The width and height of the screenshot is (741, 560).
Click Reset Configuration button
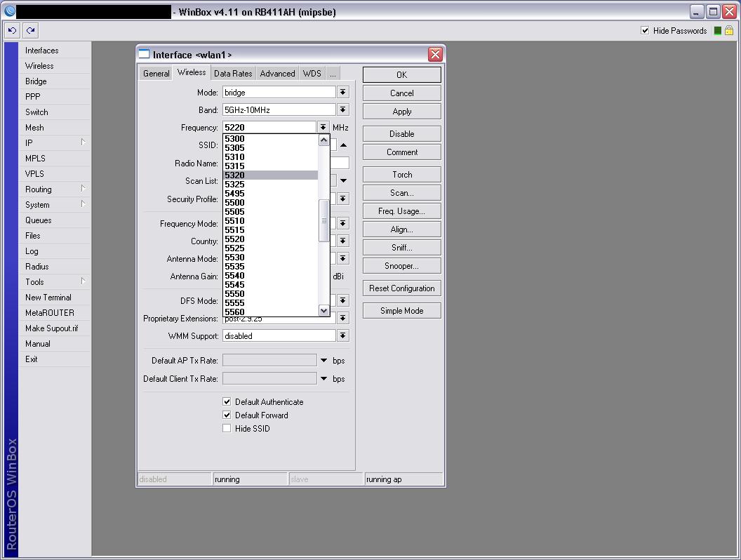[401, 288]
